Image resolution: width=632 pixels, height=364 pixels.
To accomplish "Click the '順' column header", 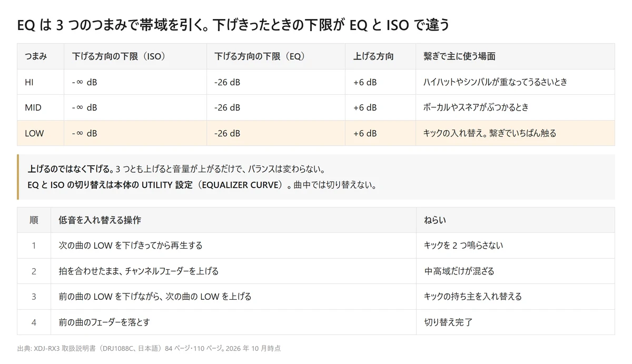I will tap(34, 220).
